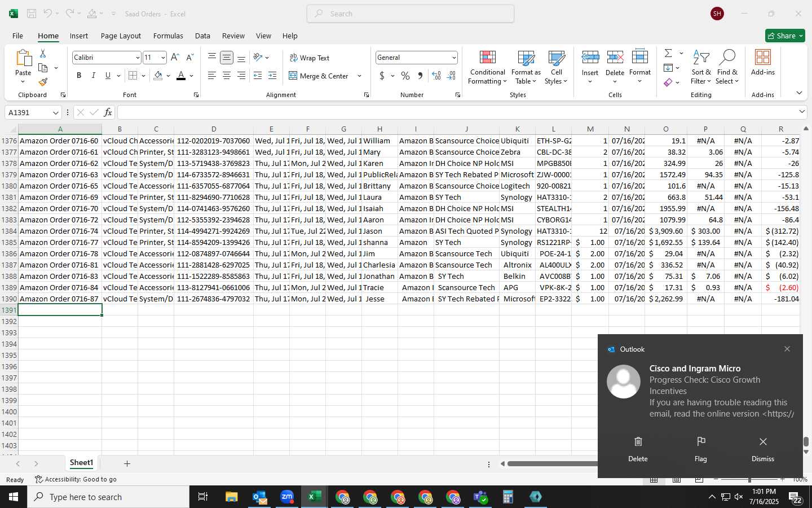Click the Search box in title bar

coord(411,14)
